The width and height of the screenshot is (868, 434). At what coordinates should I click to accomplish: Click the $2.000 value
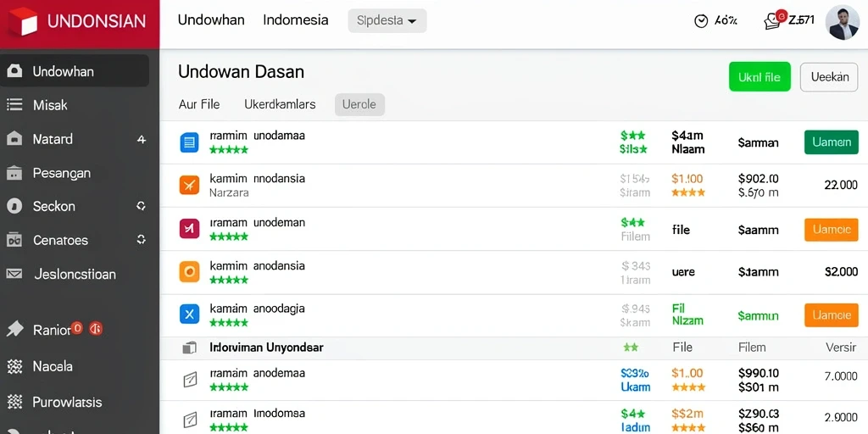coord(841,272)
